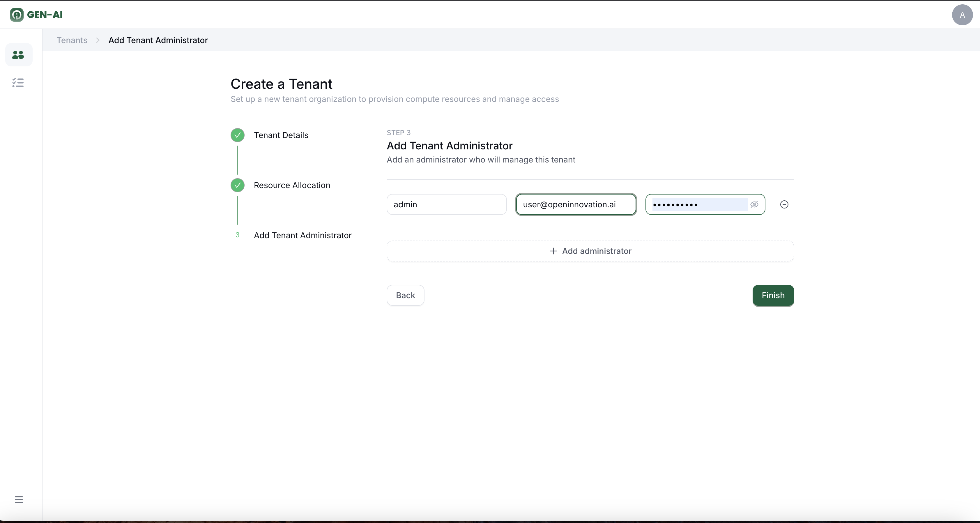980x523 pixels.
Task: Select the Tenant Details step
Action: click(281, 135)
